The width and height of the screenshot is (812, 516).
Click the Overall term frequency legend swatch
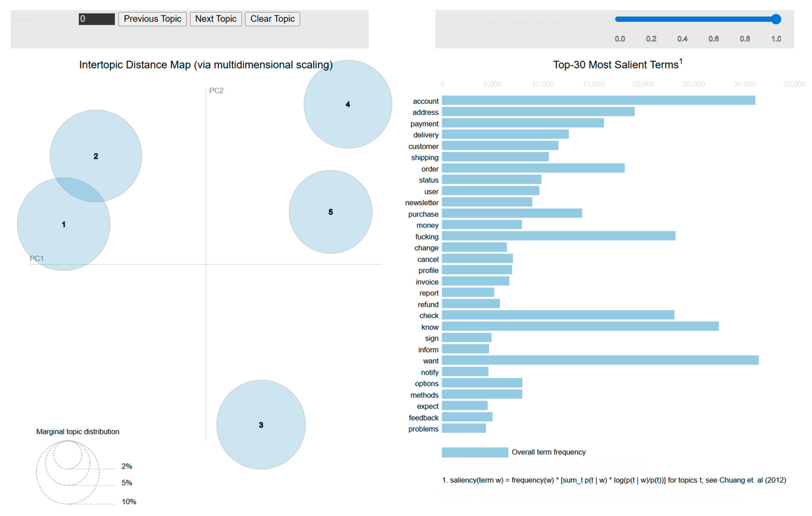[x=475, y=453]
